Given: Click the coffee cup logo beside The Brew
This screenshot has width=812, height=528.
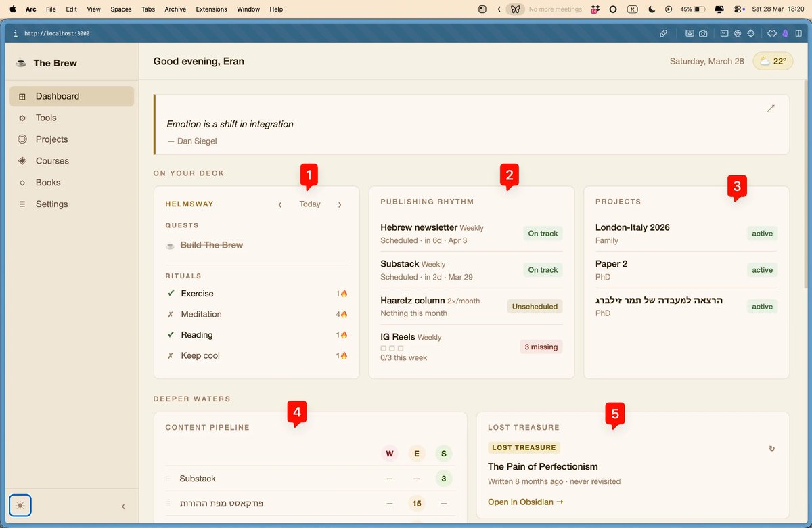Looking at the screenshot, I should point(21,63).
